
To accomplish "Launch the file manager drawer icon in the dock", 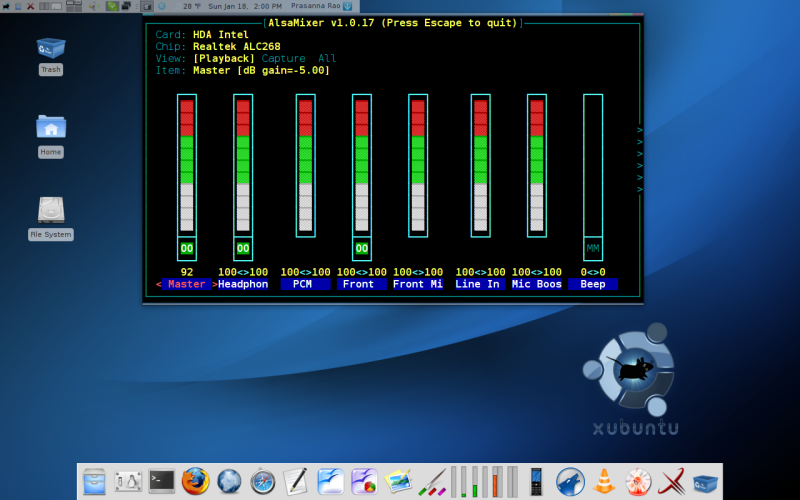I will pos(94,482).
